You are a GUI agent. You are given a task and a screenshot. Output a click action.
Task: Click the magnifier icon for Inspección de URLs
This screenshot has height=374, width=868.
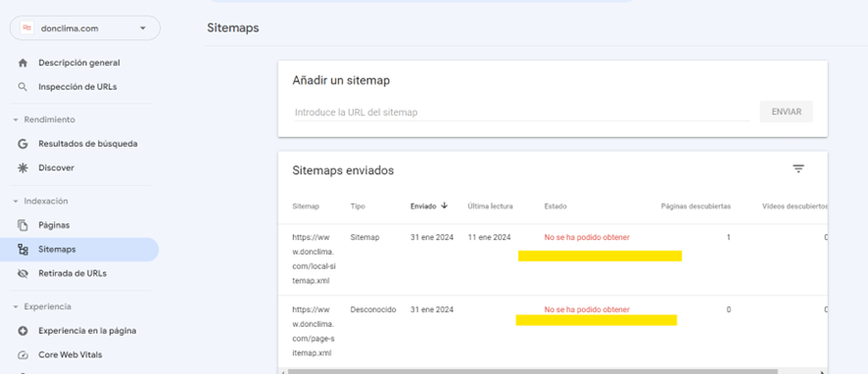tap(23, 87)
